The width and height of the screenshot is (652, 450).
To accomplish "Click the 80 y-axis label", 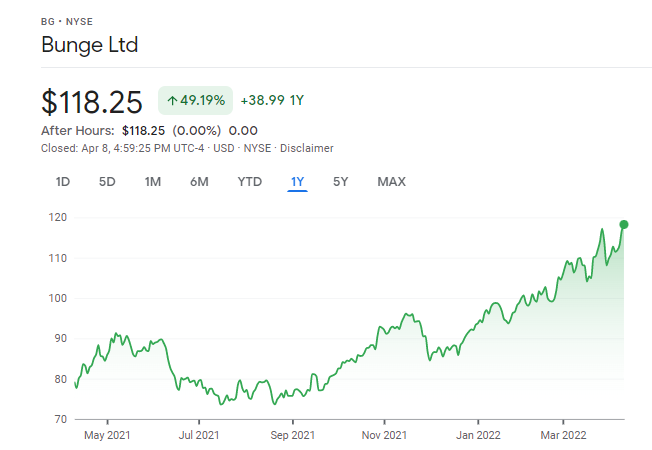I will click(60, 379).
